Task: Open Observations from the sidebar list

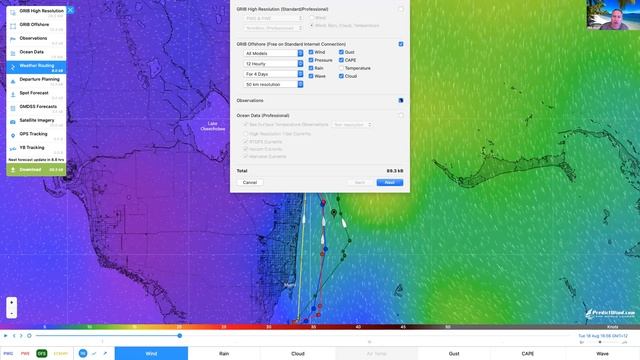Action: [36, 40]
